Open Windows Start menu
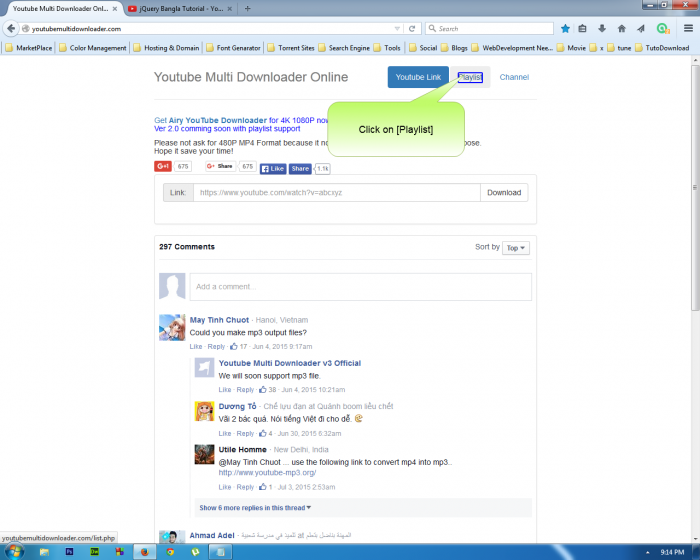Screen dimensions: 700x560 pyautogui.click(x=14, y=552)
